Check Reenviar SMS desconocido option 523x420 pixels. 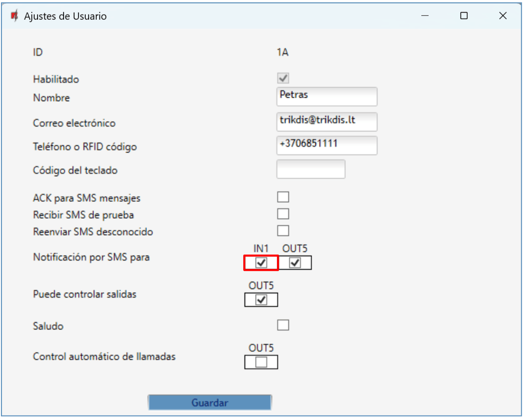(x=283, y=231)
